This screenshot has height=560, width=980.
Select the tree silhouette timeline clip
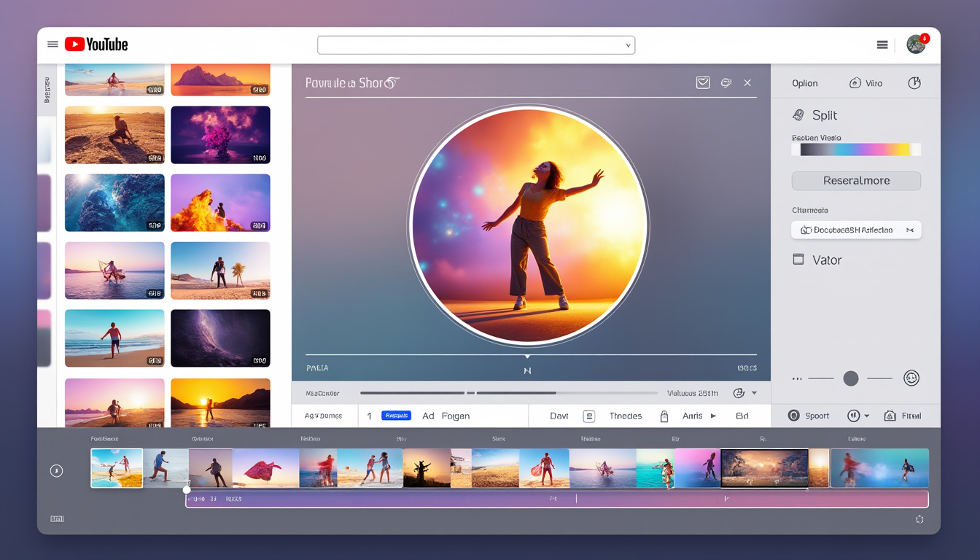click(x=427, y=468)
